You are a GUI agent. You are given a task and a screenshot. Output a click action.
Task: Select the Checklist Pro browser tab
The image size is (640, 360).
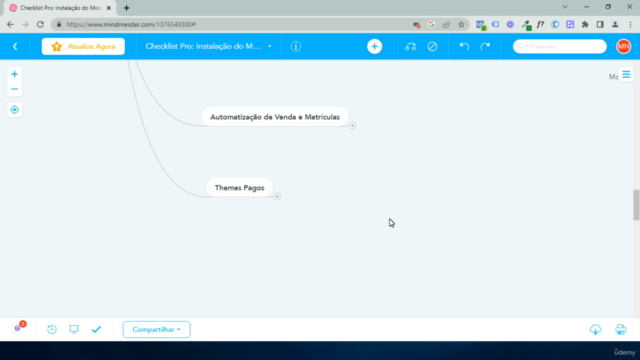tap(60, 8)
